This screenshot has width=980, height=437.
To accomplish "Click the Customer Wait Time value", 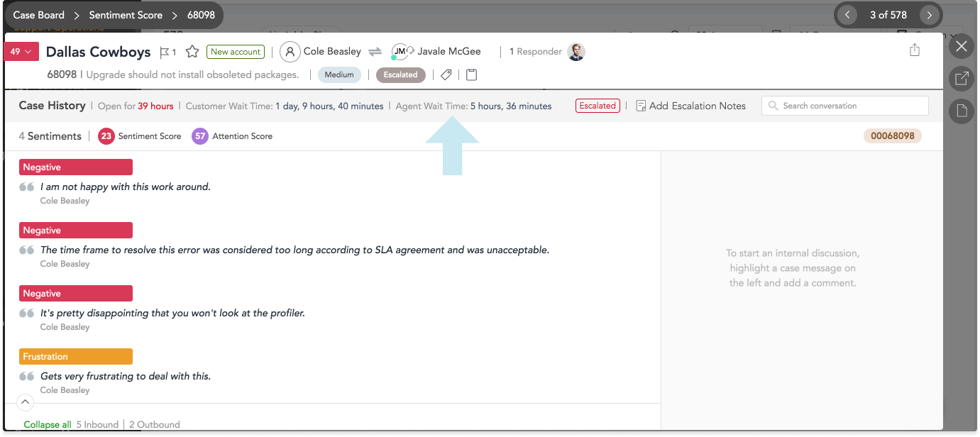I will coord(329,106).
